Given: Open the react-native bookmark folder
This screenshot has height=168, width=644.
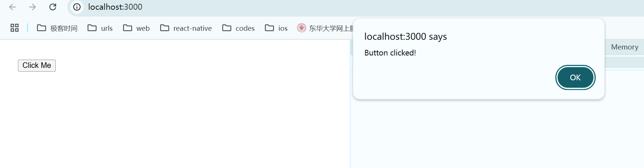Looking at the screenshot, I should [186, 28].
